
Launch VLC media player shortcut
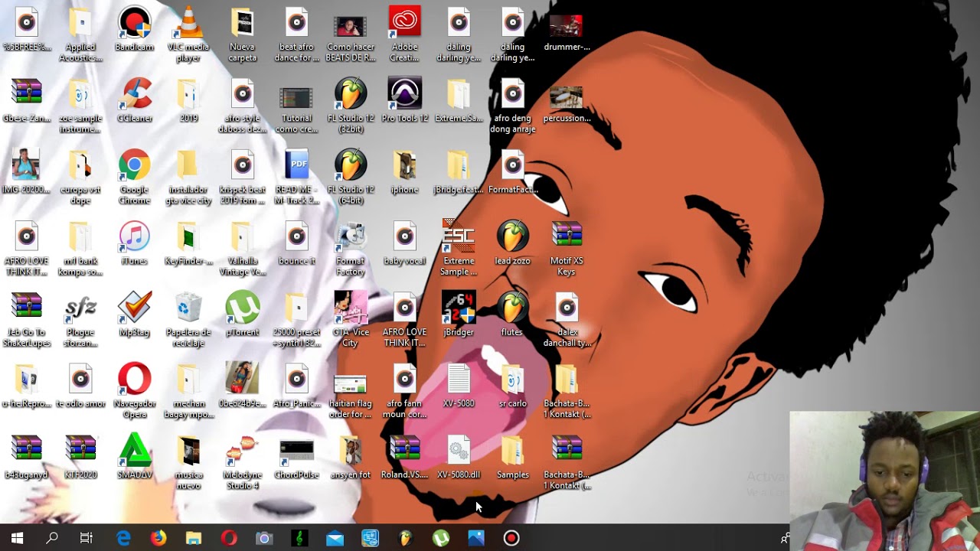coord(188,34)
